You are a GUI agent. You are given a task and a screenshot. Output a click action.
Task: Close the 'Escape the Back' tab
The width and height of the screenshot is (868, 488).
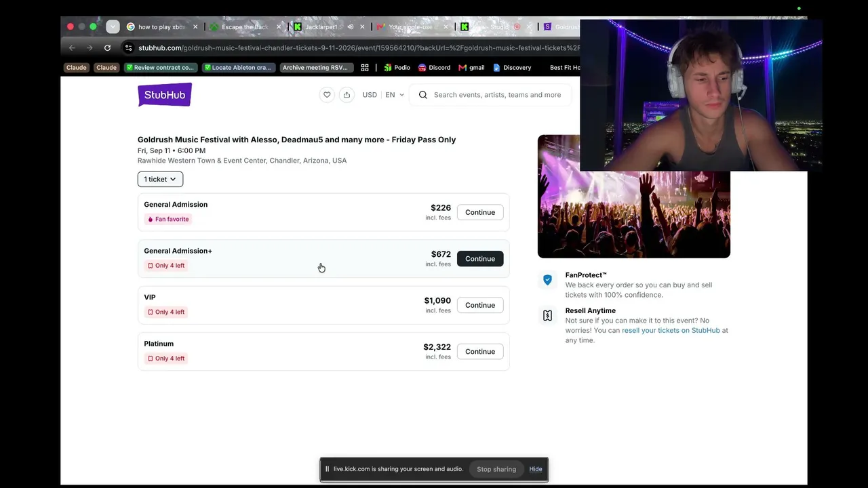279,27
